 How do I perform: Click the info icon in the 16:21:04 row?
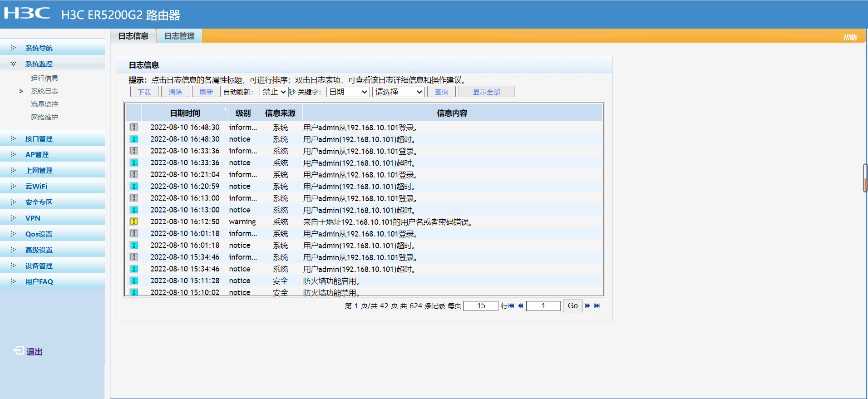point(134,174)
